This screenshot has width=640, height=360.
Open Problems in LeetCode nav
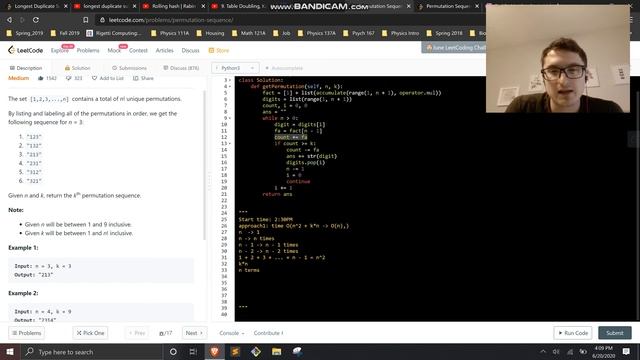(88, 50)
